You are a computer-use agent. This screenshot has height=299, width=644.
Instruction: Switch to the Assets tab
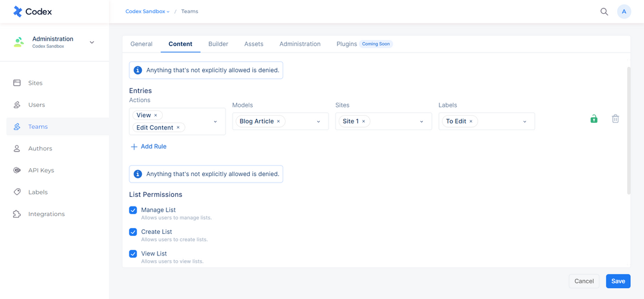(254, 44)
